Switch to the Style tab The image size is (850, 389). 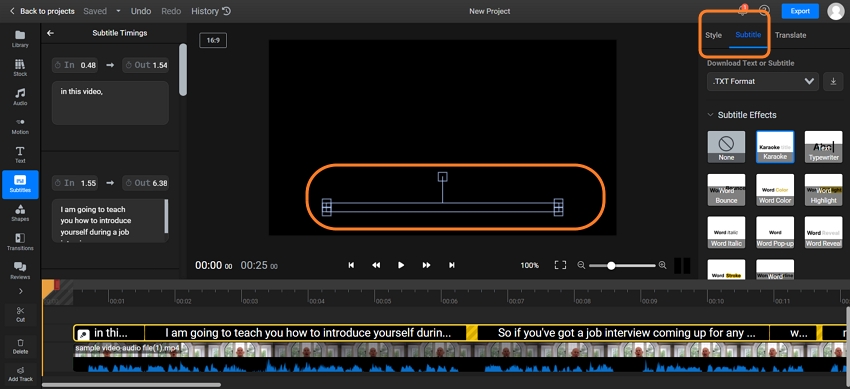coord(713,35)
